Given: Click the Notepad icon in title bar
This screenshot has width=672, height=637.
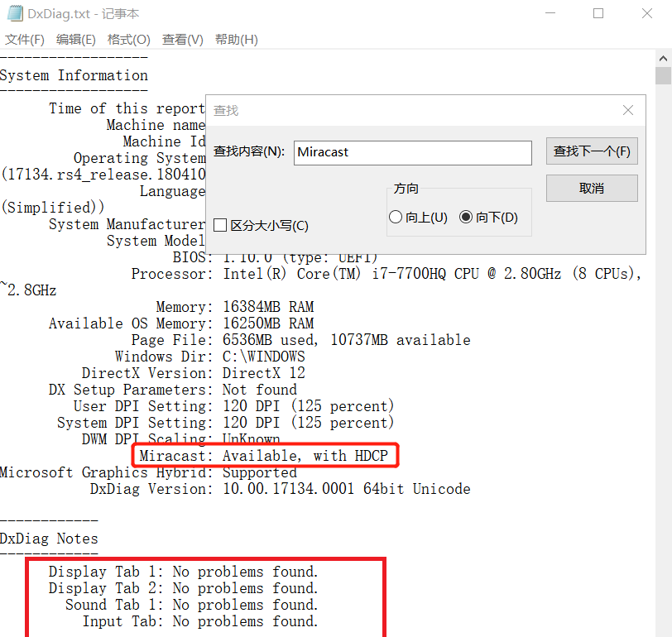Looking at the screenshot, I should click(x=15, y=13).
